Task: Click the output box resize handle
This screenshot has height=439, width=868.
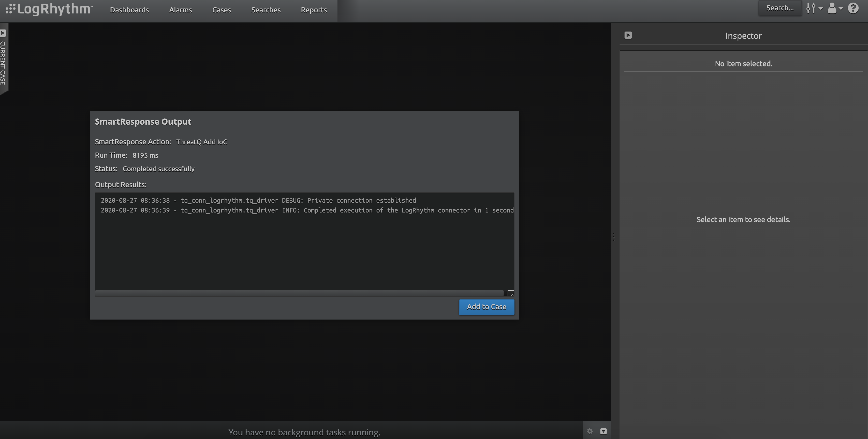Action: pos(511,293)
